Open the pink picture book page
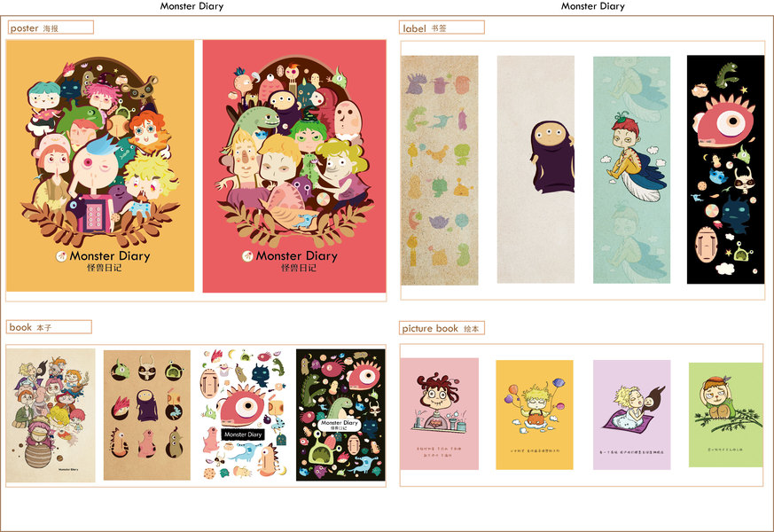774x532 pixels. tap(440, 414)
